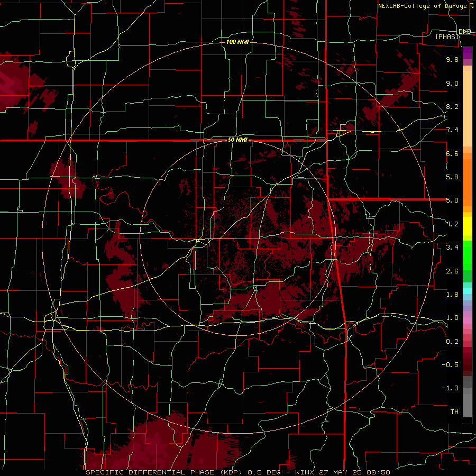Click the '[PHAS]' unit label
This screenshot has width=476, height=476.
pyautogui.click(x=447, y=37)
